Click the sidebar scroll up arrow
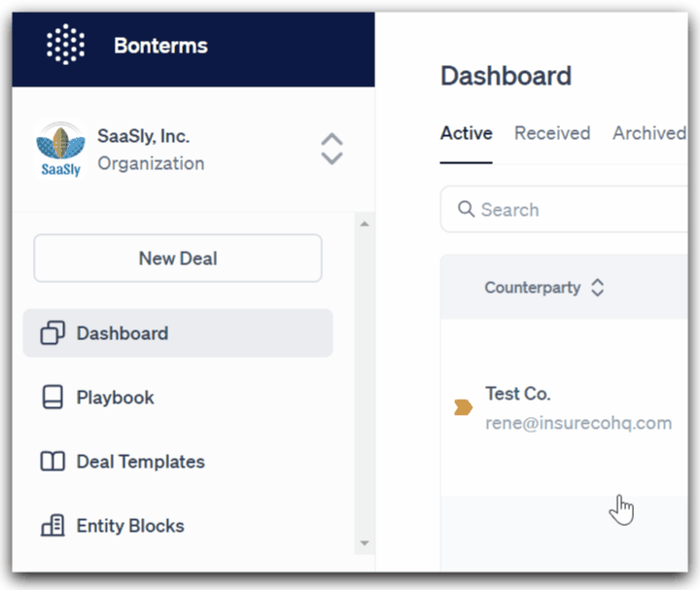 tap(365, 224)
